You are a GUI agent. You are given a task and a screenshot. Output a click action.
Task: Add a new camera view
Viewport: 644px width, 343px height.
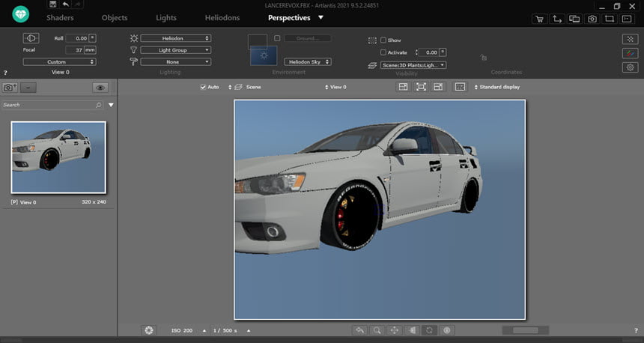point(10,87)
